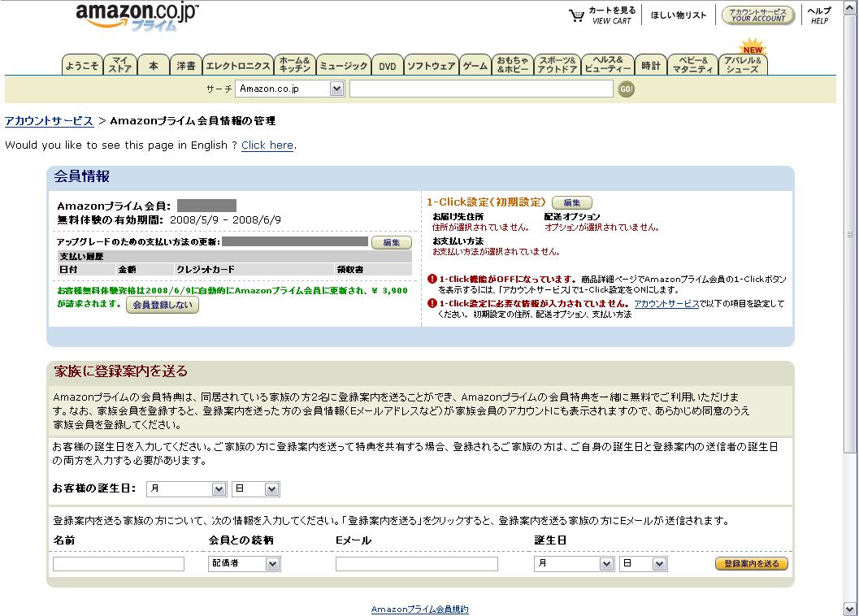
Task: Click the YOUR ACCOUNT button
Action: click(758, 15)
